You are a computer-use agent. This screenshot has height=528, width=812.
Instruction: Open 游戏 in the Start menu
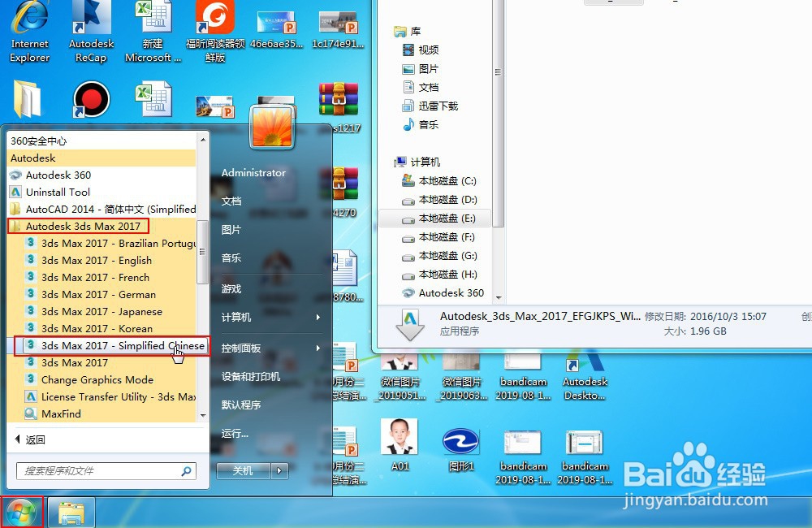click(231, 289)
